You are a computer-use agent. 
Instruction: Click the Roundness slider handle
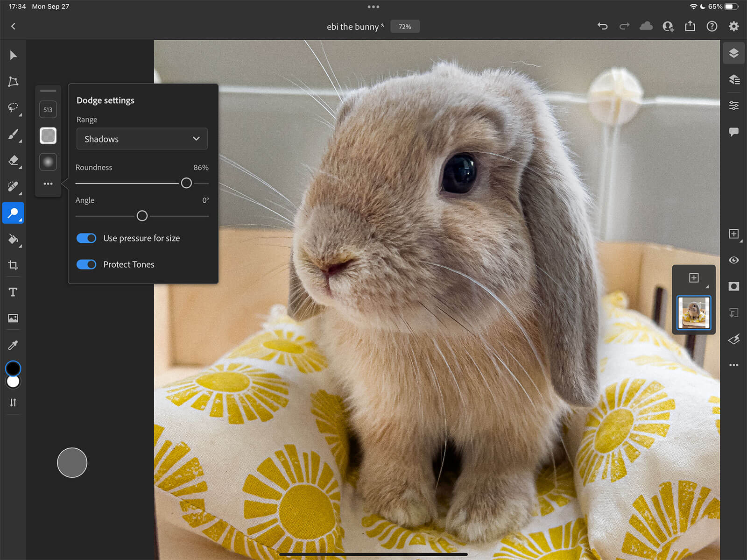pos(186,183)
